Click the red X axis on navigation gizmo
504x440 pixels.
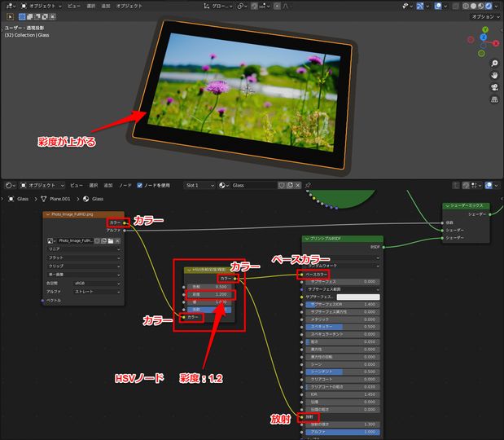point(497,42)
